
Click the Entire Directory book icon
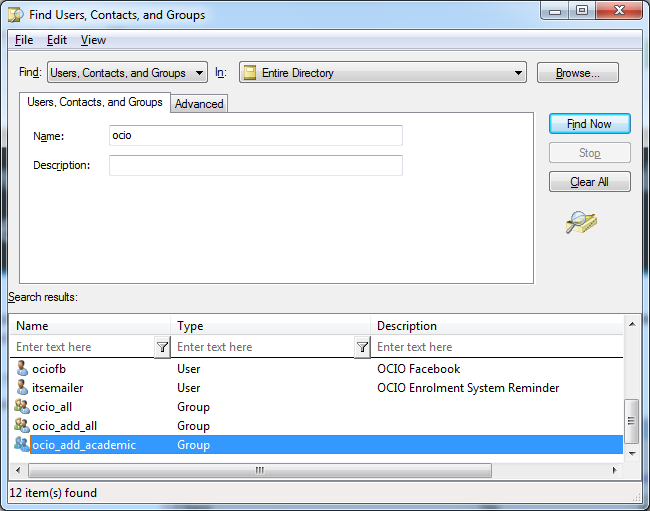(250, 73)
